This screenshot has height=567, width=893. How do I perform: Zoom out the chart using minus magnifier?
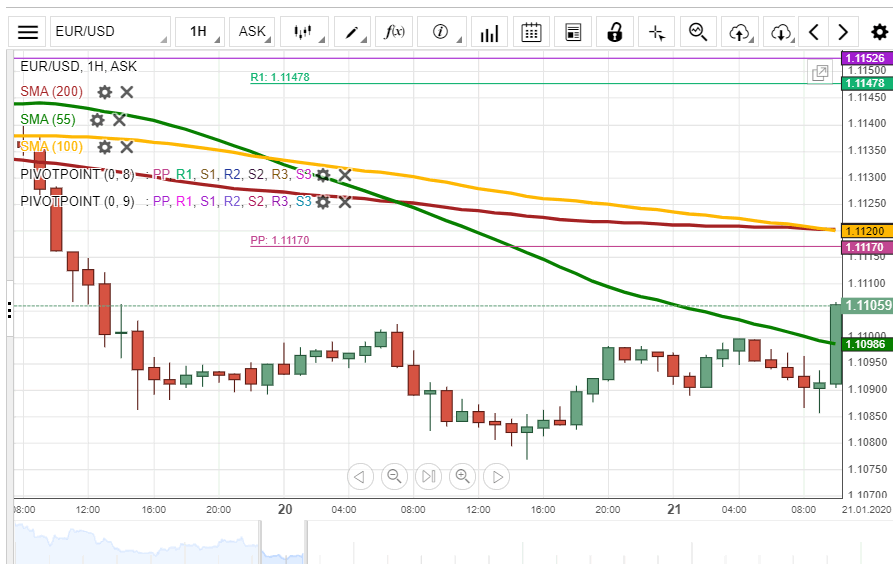coord(394,476)
